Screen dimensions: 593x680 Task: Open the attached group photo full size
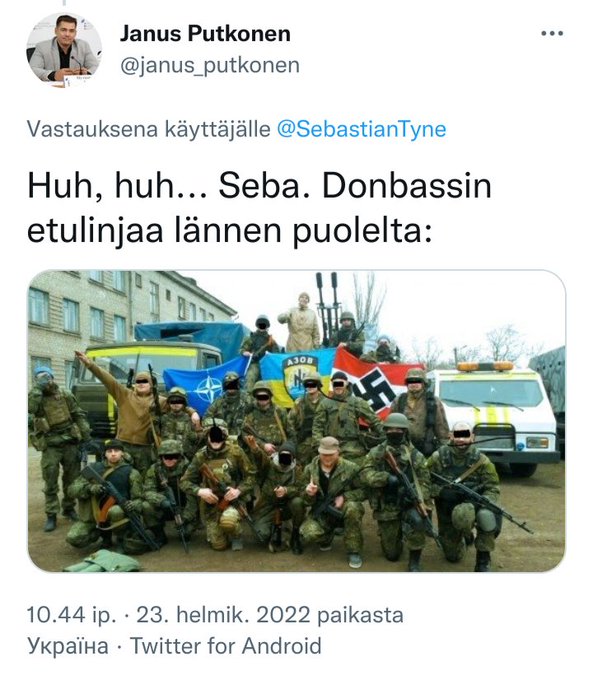point(297,421)
